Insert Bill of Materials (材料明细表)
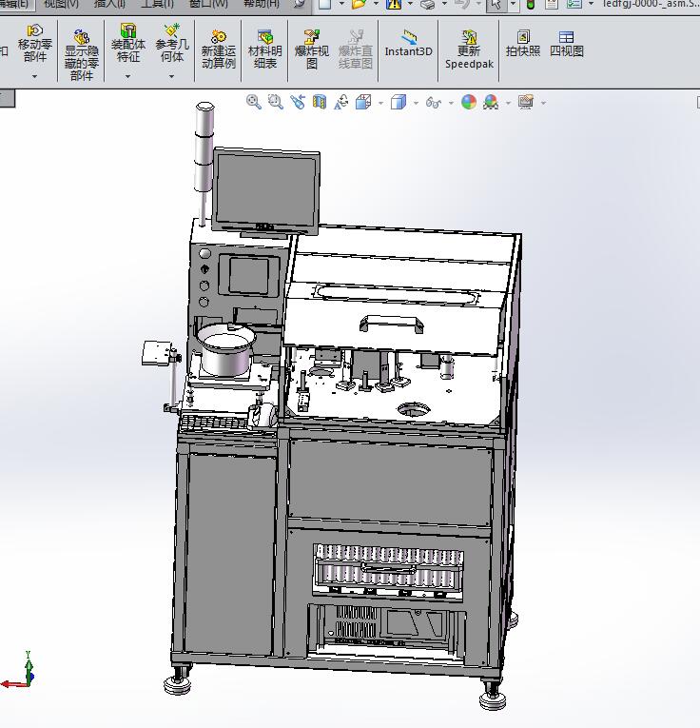 pyautogui.click(x=264, y=49)
